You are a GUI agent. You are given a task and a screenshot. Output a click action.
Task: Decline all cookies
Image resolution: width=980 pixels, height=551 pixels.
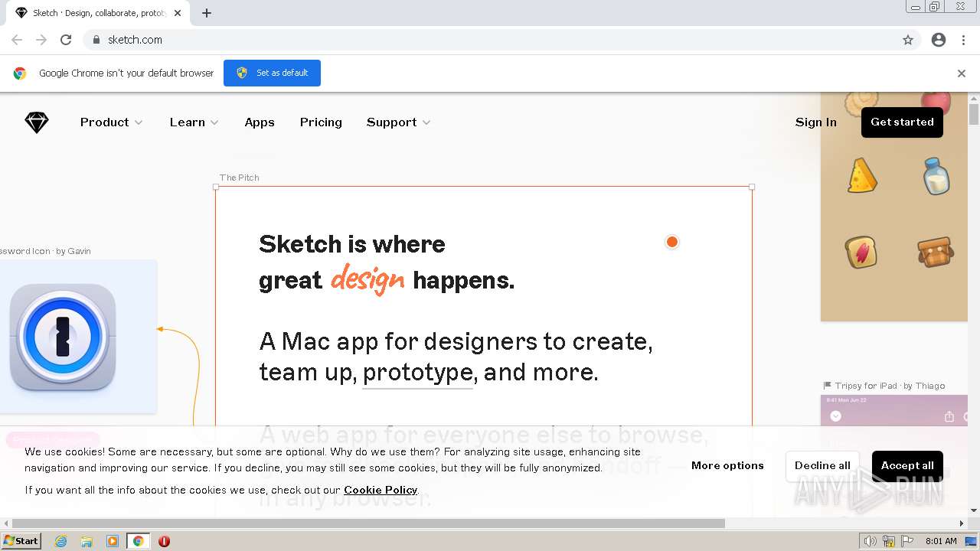[x=822, y=465]
